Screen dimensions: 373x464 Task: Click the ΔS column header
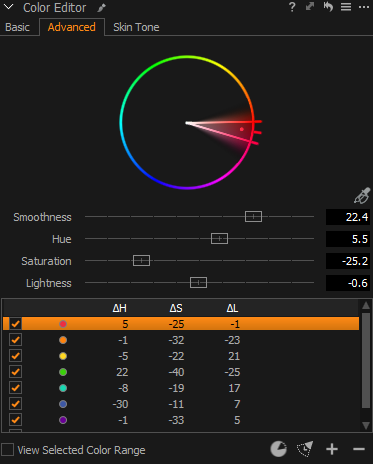(176, 308)
